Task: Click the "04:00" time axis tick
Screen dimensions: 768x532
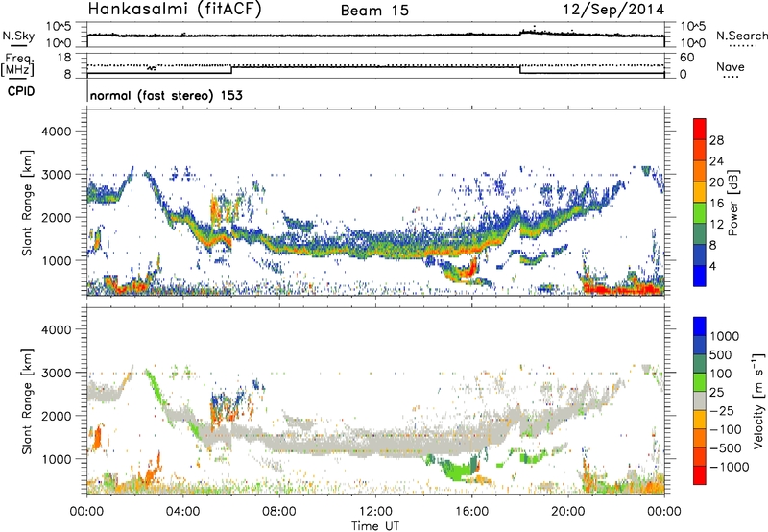Action: [x=182, y=512]
